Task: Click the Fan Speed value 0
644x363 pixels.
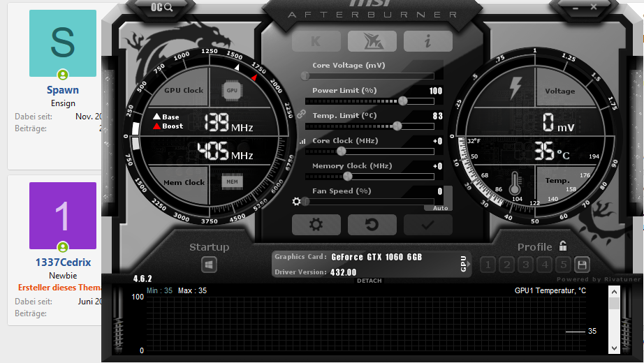Action: pos(440,191)
